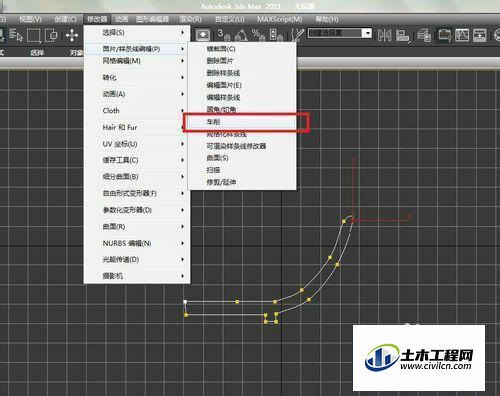Click the red X axis of gizmo
The image size is (500, 396).
coord(382,219)
